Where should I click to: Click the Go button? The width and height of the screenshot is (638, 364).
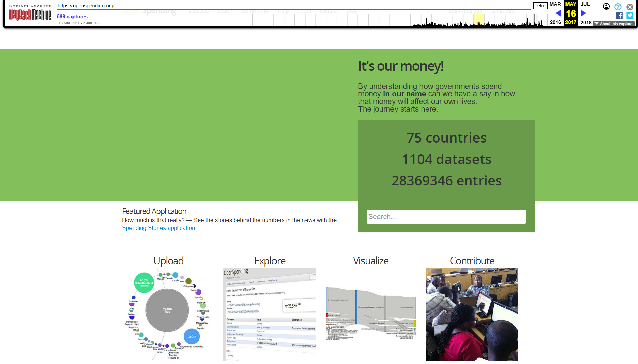(540, 6)
